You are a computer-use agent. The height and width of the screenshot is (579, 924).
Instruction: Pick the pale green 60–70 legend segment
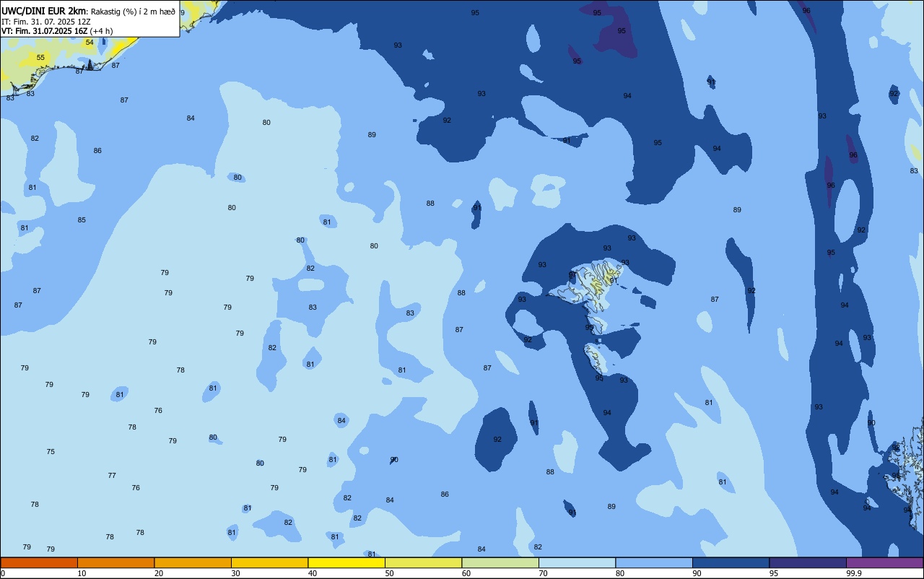[500, 562]
